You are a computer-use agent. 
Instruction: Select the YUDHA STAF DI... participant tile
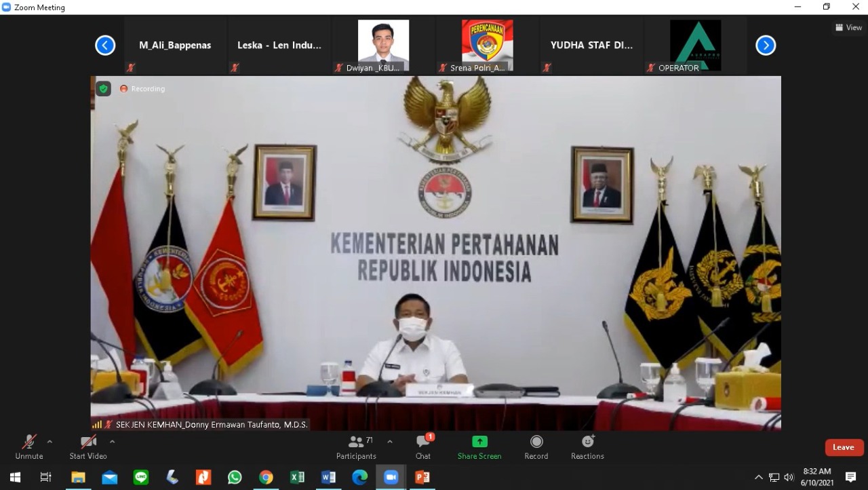coord(592,45)
